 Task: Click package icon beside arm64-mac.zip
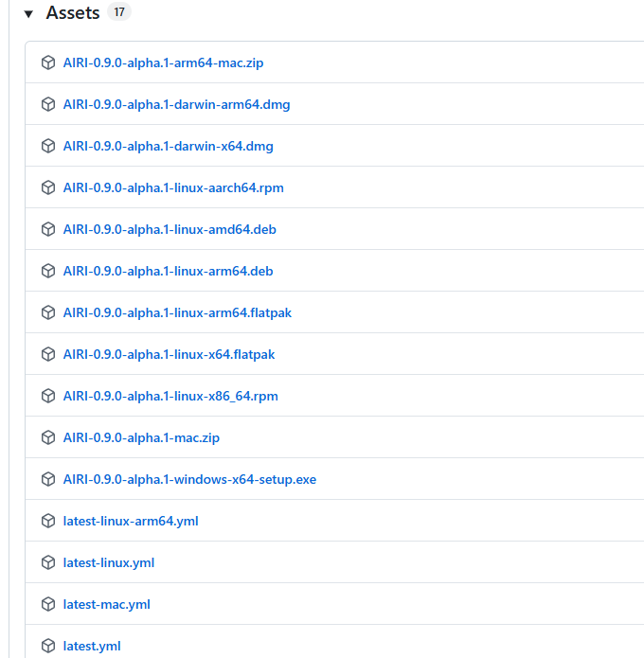tap(48, 62)
